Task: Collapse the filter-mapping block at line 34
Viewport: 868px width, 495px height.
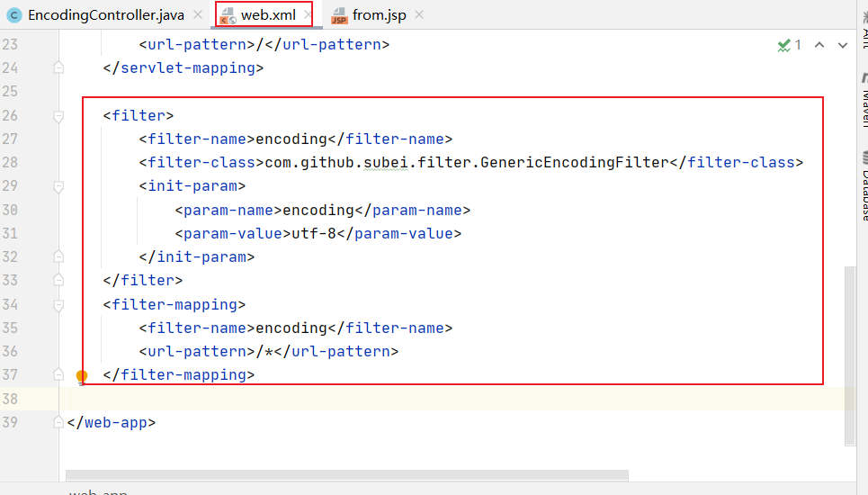Action: [x=58, y=305]
